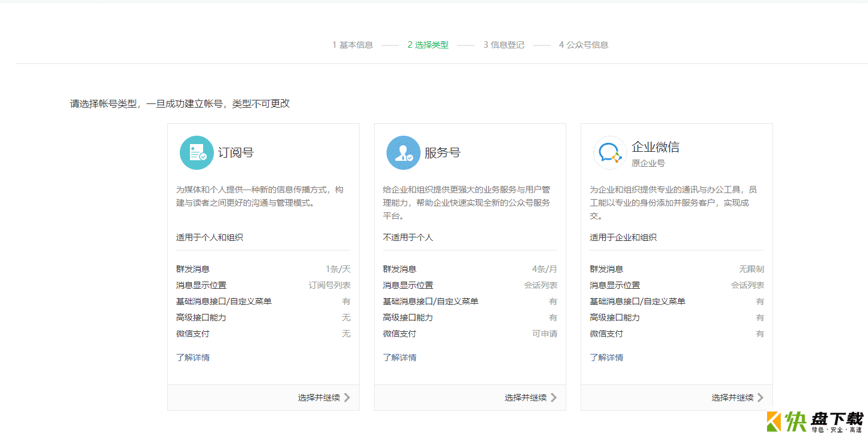This screenshot has height=440, width=868.
Task: Click 适用于个人和组织 text
Action: (210, 237)
